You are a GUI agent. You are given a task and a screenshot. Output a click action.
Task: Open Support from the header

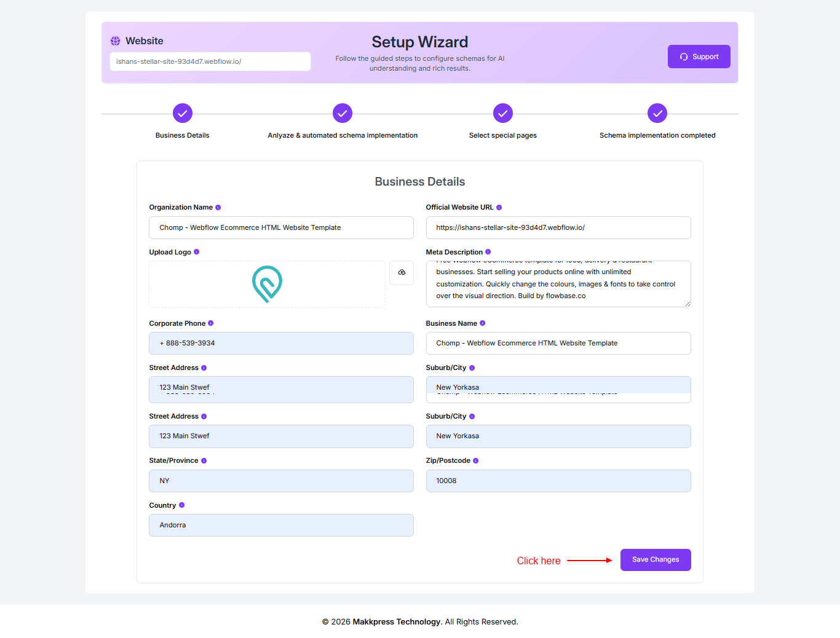699,57
